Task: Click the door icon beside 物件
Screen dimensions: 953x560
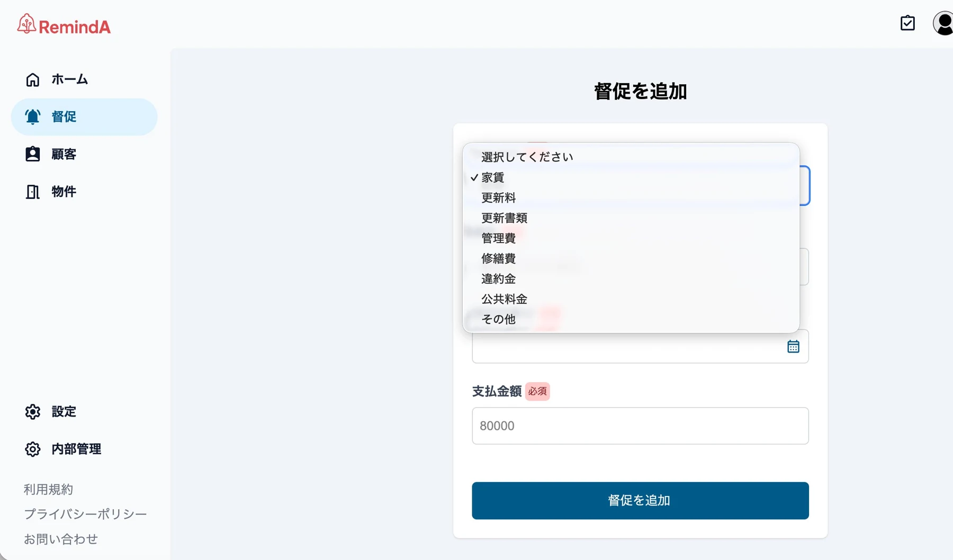Action: [33, 192]
